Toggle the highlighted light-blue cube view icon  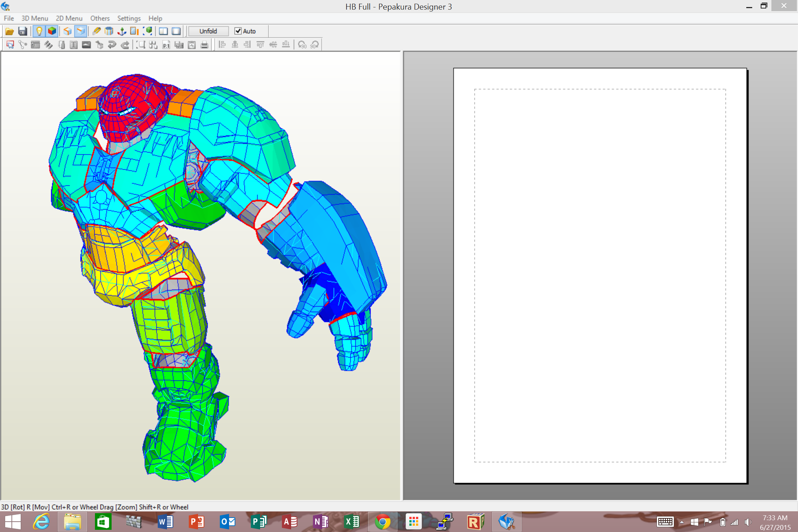click(81, 31)
